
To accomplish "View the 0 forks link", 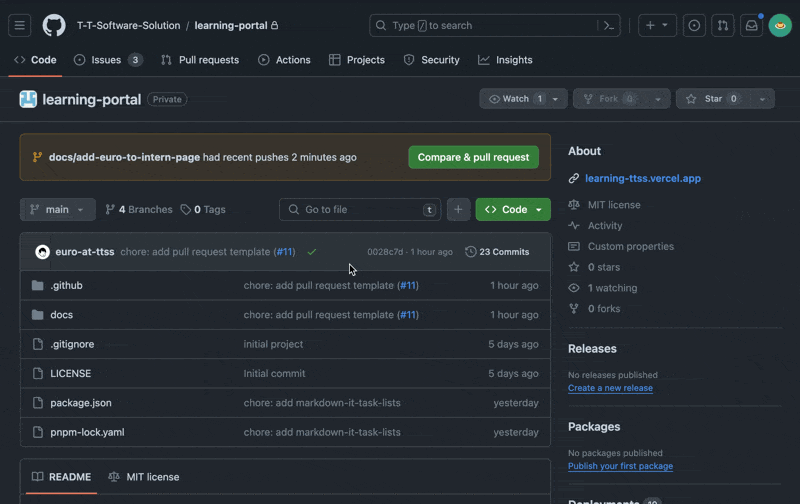I will click(604, 309).
